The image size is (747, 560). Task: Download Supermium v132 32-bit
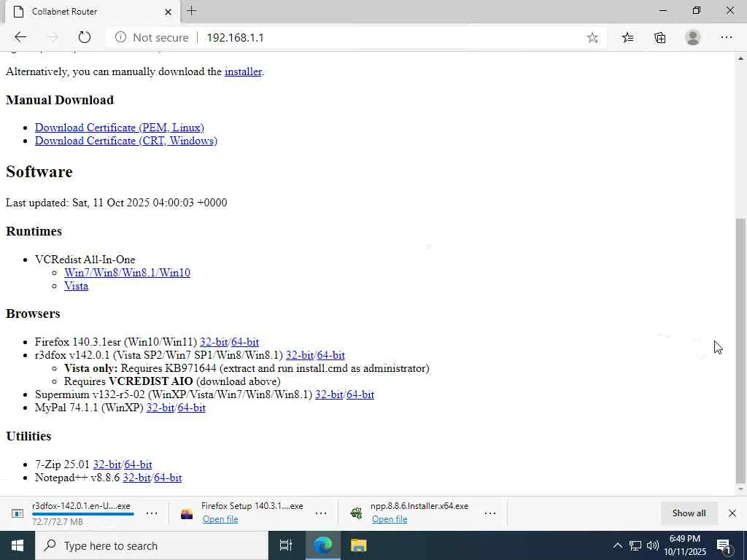pyautogui.click(x=329, y=394)
